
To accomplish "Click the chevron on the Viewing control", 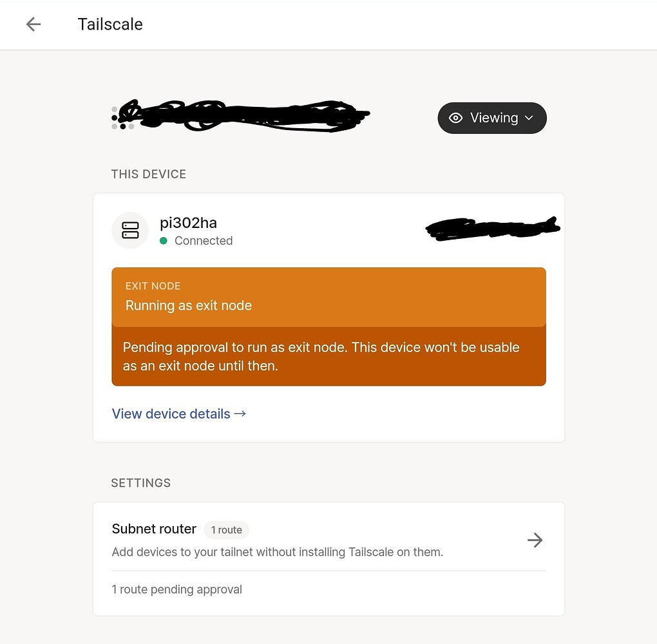I will [x=528, y=118].
